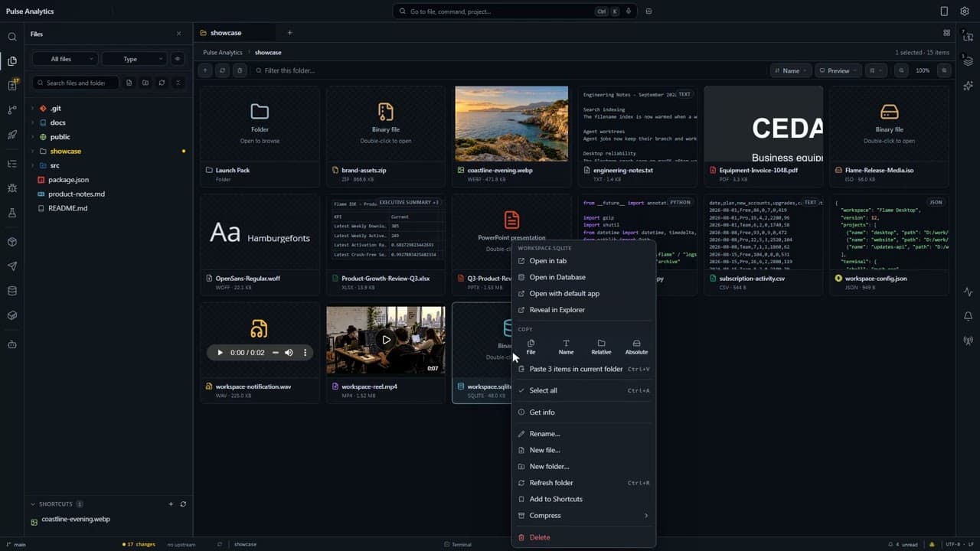The width and height of the screenshot is (980, 551).
Task: Open the broadcast signal icon in right sidebar
Action: pos(968,341)
